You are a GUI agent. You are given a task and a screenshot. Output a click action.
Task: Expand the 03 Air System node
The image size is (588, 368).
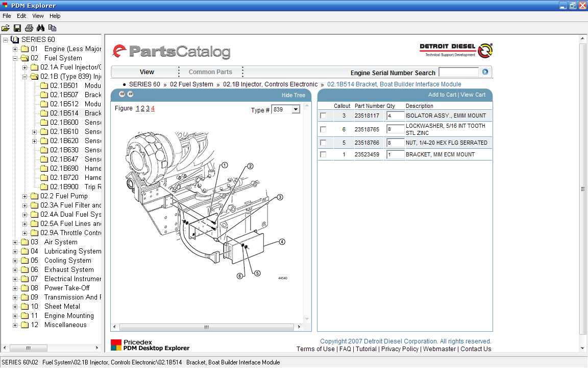[15, 242]
